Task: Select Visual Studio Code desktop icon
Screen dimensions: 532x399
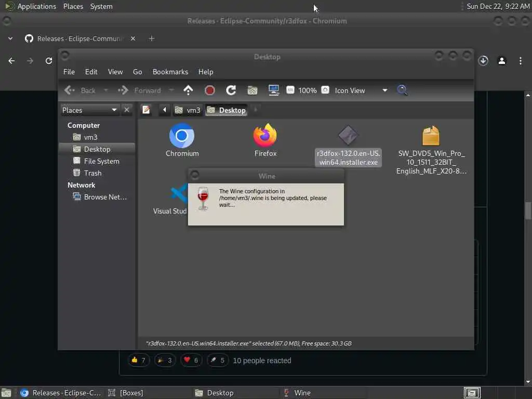Action: point(170,199)
